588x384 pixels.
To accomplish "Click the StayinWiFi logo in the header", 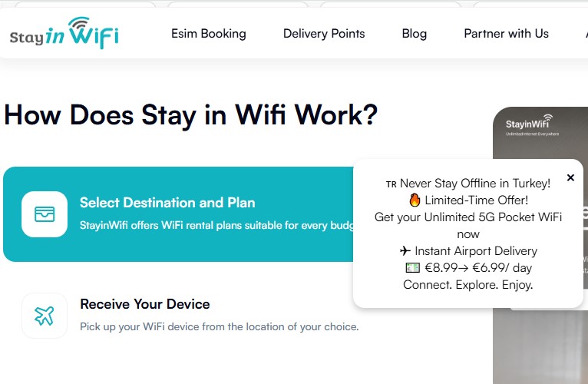I will click(x=64, y=33).
